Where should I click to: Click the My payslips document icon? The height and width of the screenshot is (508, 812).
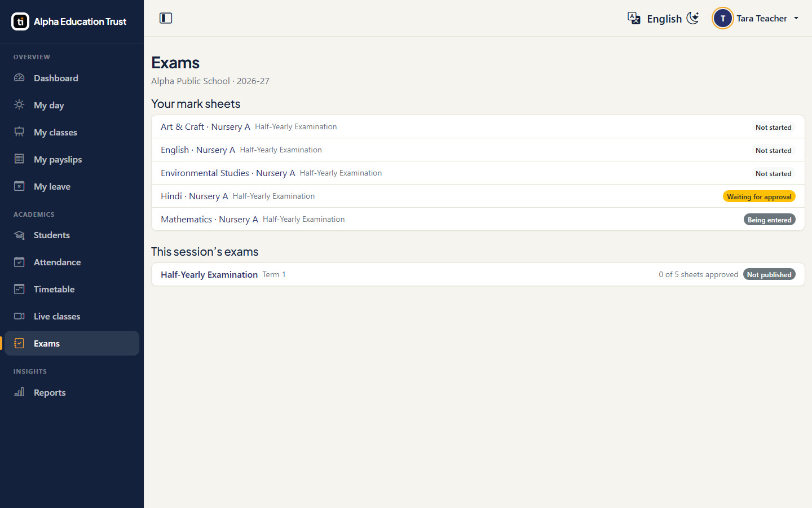pos(19,159)
